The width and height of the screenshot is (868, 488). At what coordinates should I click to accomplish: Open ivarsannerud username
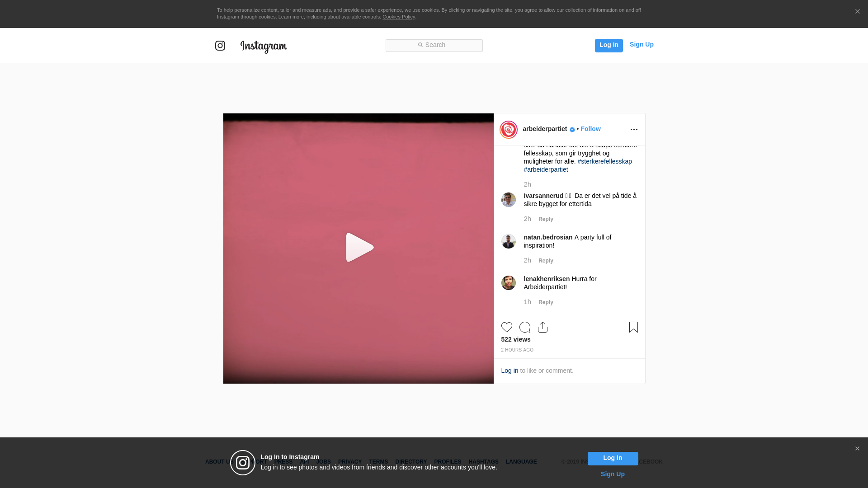[543, 196]
